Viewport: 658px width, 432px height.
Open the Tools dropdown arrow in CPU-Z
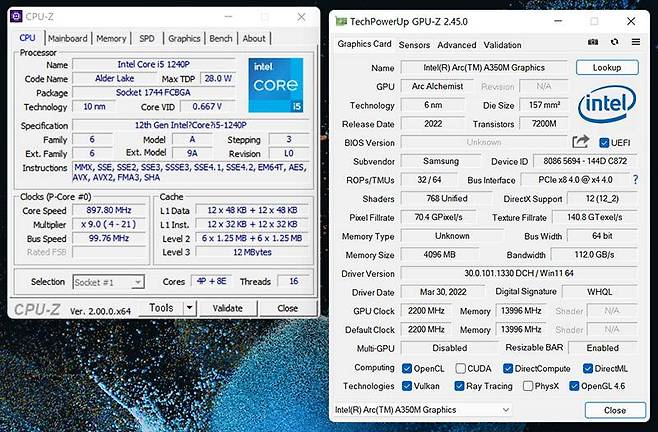190,308
